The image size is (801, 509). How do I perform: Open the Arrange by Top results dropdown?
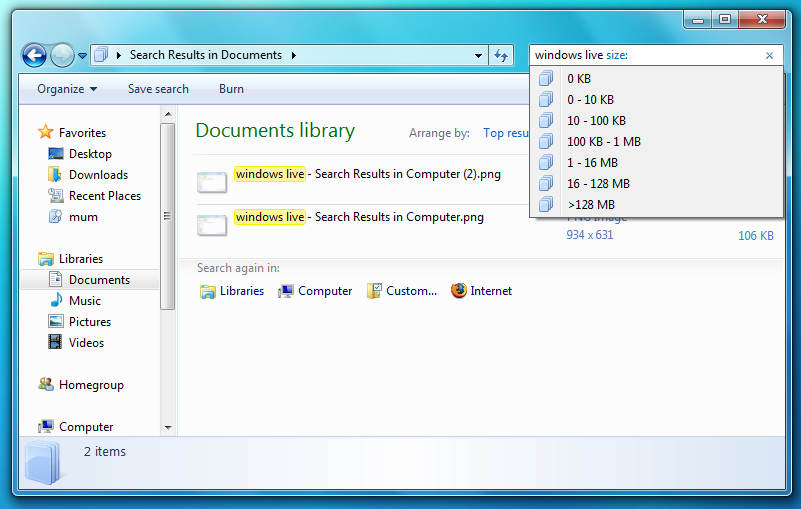(506, 133)
